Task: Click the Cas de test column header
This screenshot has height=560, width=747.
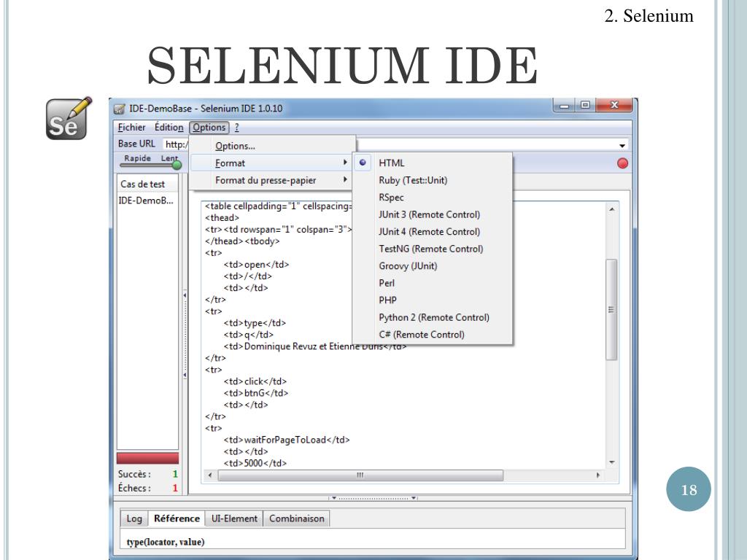Action: coord(147,184)
